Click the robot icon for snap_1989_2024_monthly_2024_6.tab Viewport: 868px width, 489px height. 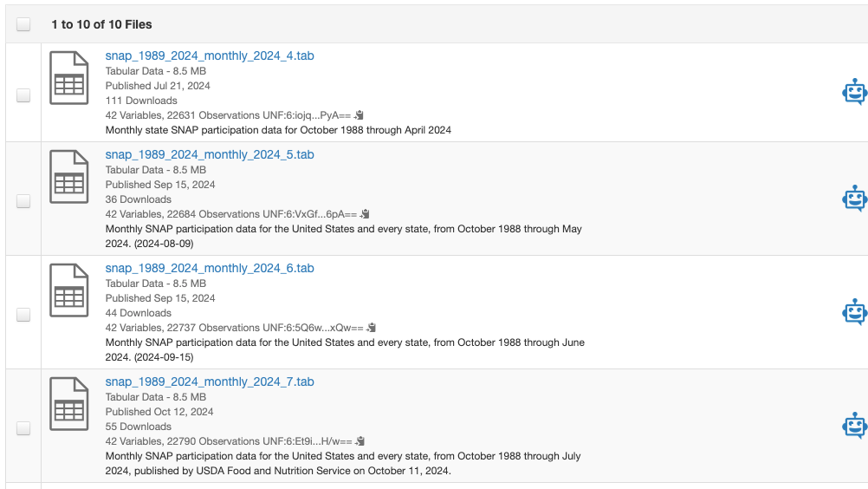pyautogui.click(x=854, y=312)
